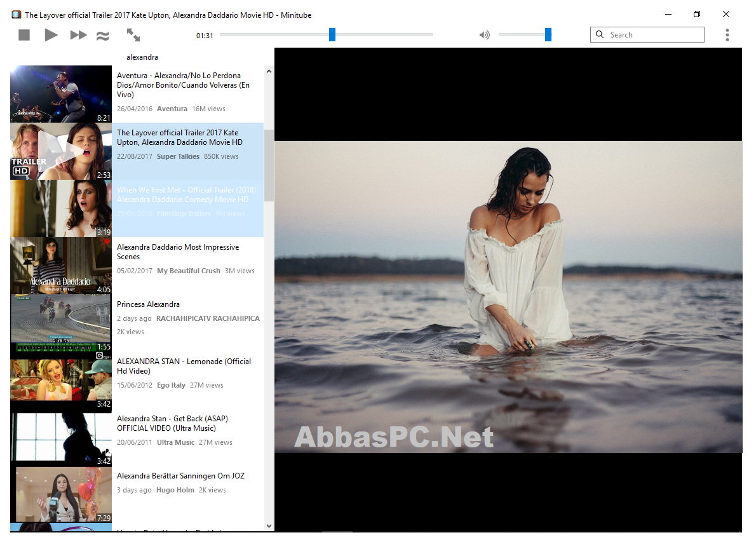Click '2 days ago' of Princesa Alexandra

(x=134, y=318)
